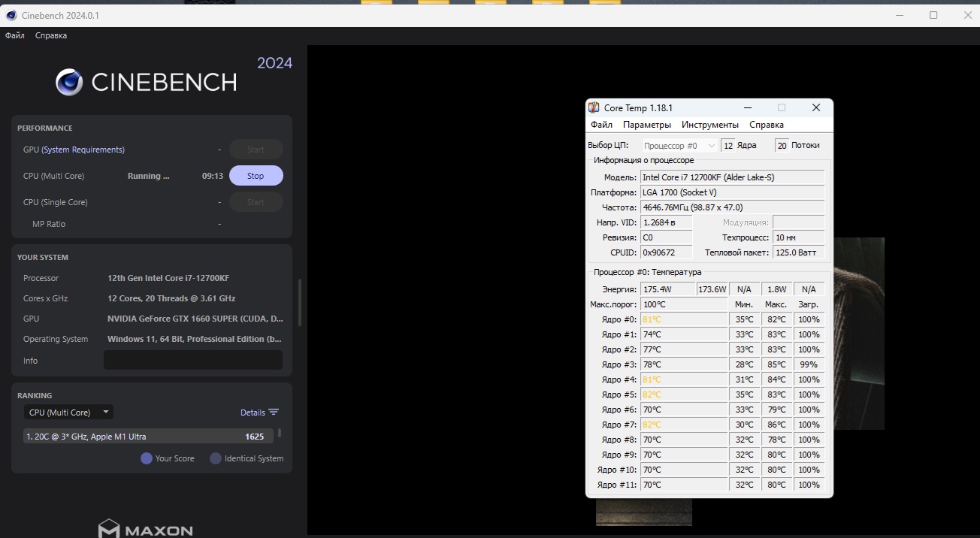Click the Ядро #0 temperature 81°C
The height and width of the screenshot is (538, 980).
tap(683, 319)
